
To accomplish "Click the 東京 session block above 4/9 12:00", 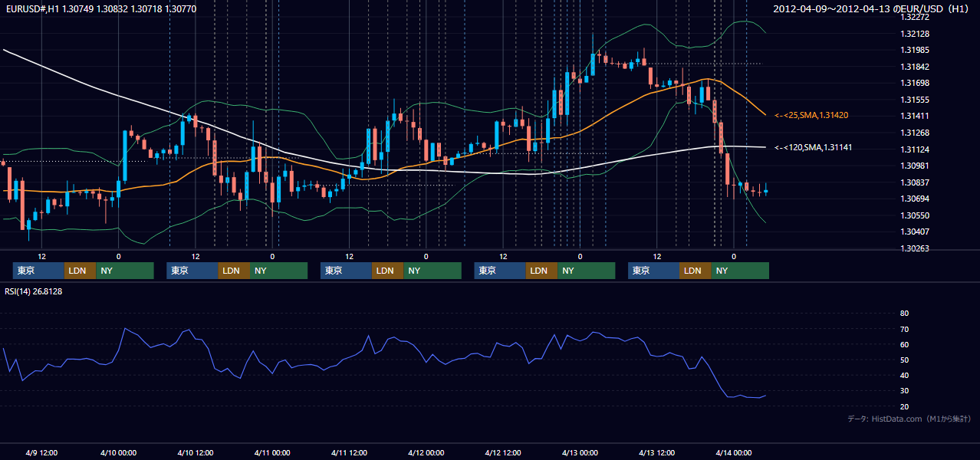I will [38, 271].
